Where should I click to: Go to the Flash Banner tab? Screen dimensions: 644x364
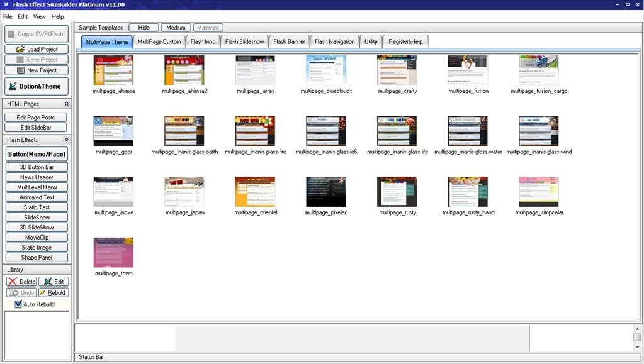(289, 41)
